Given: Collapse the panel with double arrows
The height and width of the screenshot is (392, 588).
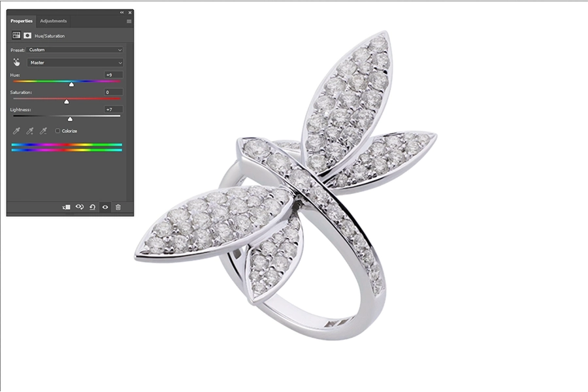Looking at the screenshot, I should [122, 12].
